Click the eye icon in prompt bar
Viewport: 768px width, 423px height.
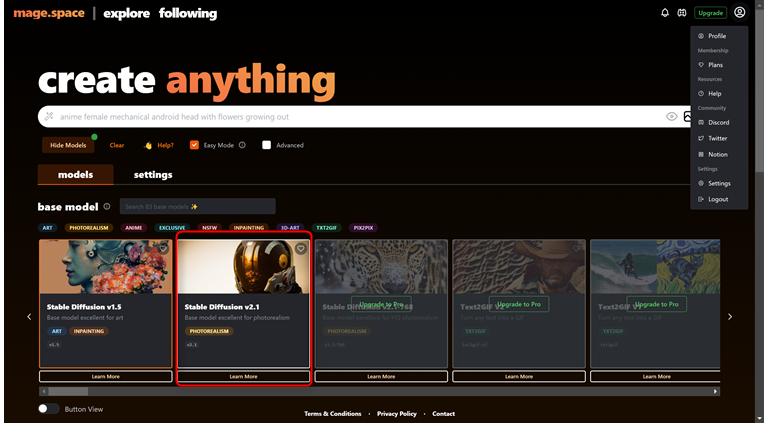[672, 116]
